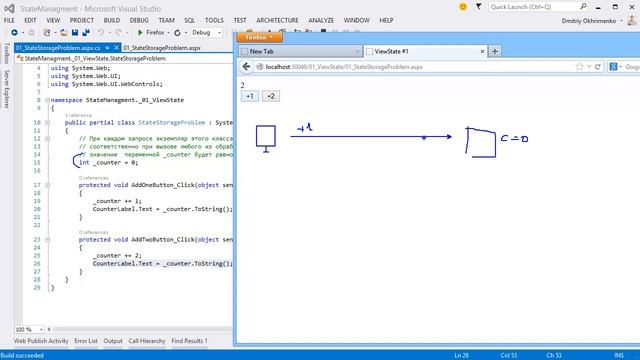Collapse AddOneButton_Click method on line 17
640x360 pixels.
click(47, 185)
